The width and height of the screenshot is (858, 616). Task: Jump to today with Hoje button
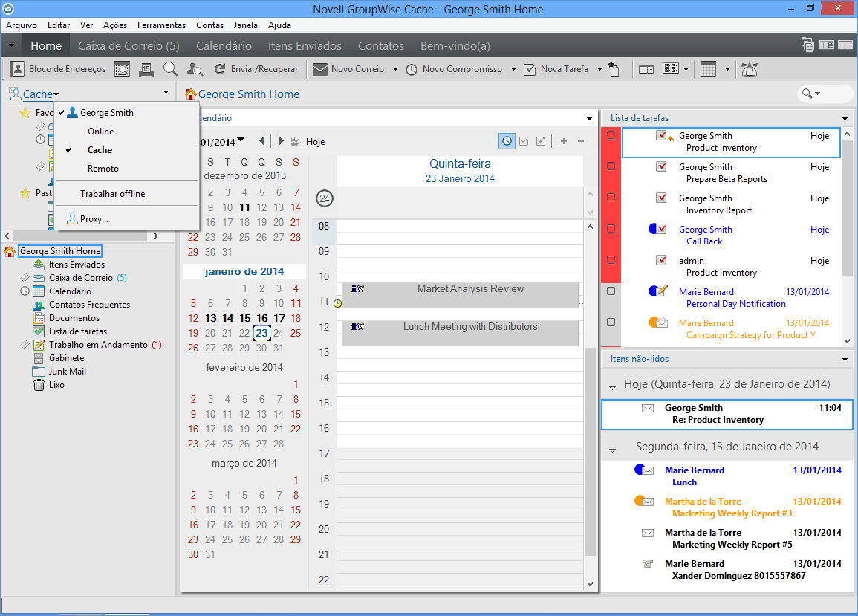(x=308, y=142)
